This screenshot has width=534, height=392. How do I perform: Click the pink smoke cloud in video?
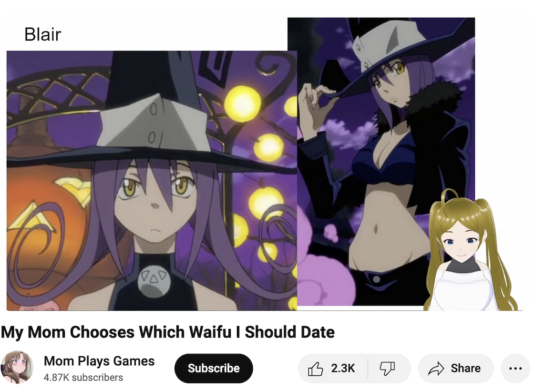pos(322,269)
